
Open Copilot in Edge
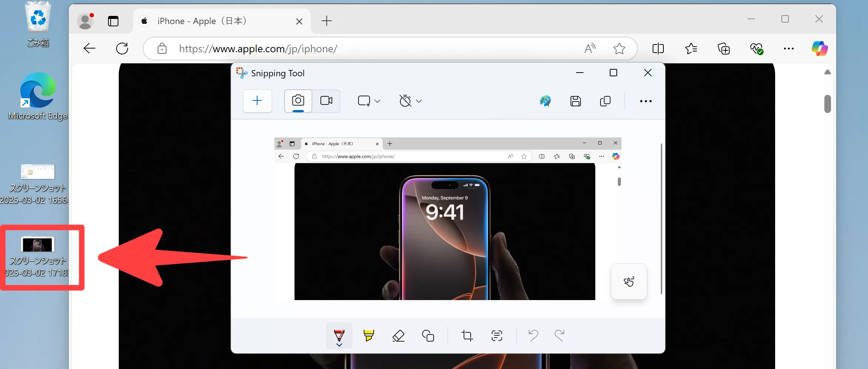[820, 49]
